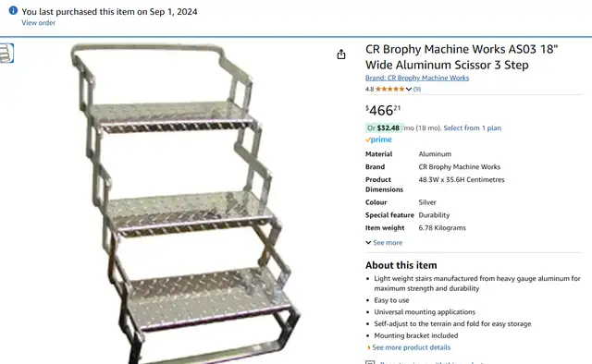Expand the See more product details link
Screen dimensions: 592x364
point(409,347)
